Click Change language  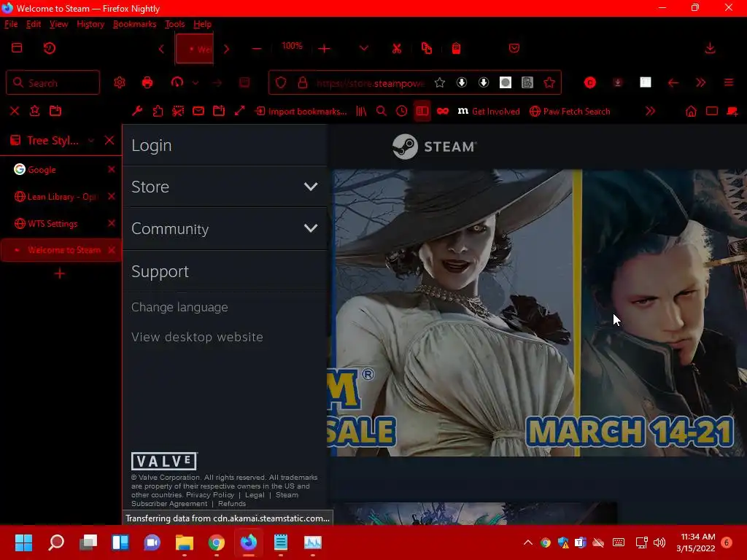pos(179,307)
